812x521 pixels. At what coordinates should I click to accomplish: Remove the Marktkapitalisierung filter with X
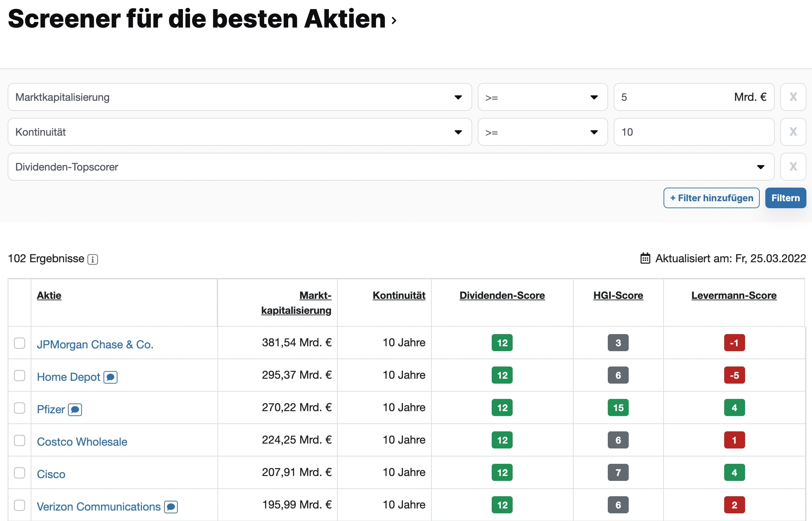tap(793, 97)
